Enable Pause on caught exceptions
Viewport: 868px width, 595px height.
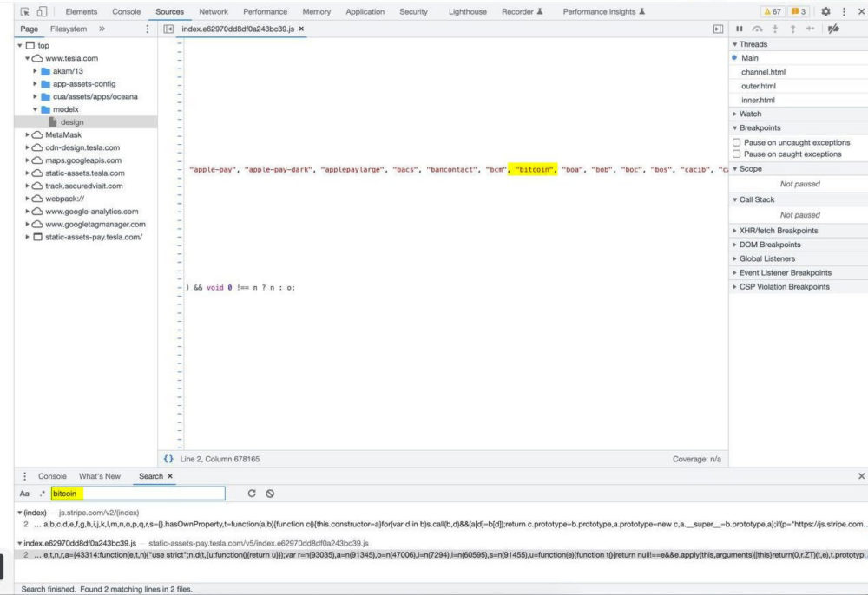(737, 154)
